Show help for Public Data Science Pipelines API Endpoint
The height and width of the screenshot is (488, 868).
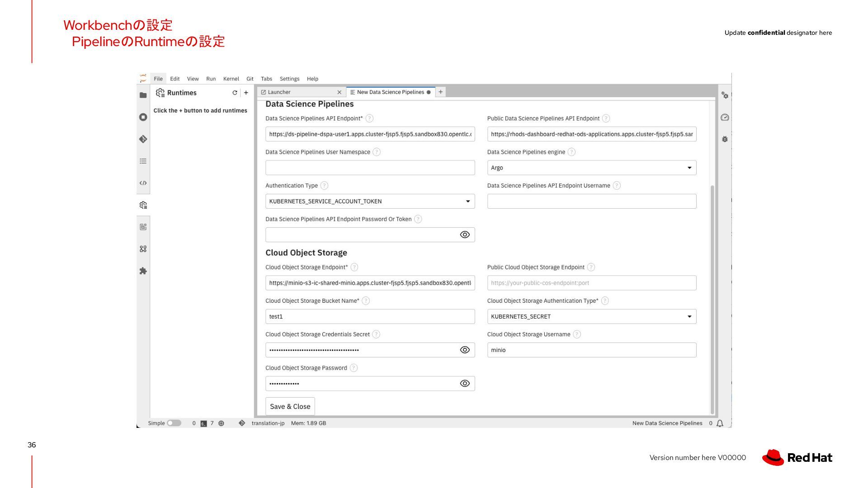pyautogui.click(x=606, y=118)
